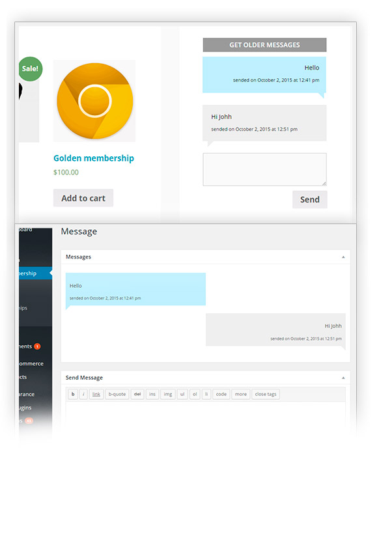Click the gray Hi Johh message in admin panel
Viewport: 392px width, 547px height.
pyautogui.click(x=275, y=330)
